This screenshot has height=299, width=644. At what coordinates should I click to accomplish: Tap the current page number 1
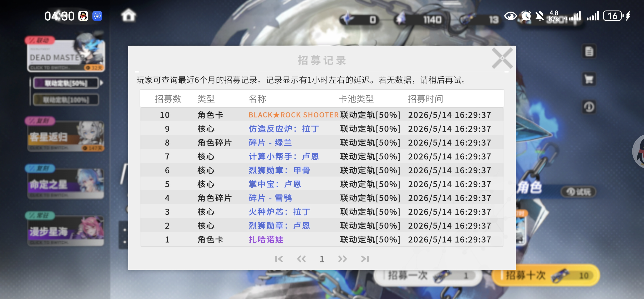click(322, 259)
